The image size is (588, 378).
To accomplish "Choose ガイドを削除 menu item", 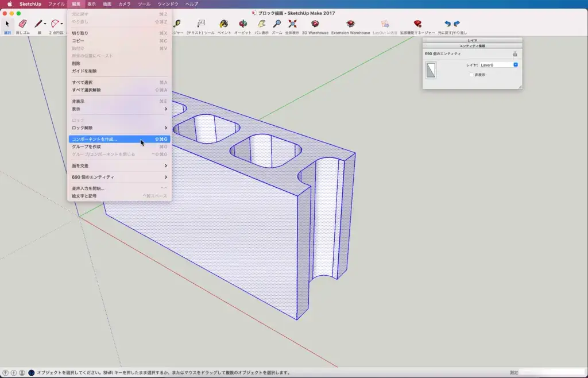I will (x=119, y=71).
